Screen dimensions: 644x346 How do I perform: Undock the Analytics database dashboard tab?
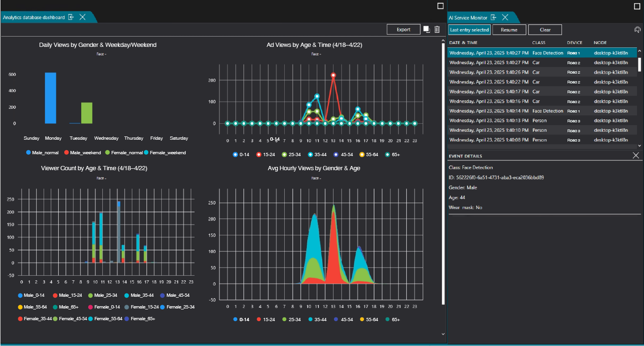coord(71,17)
